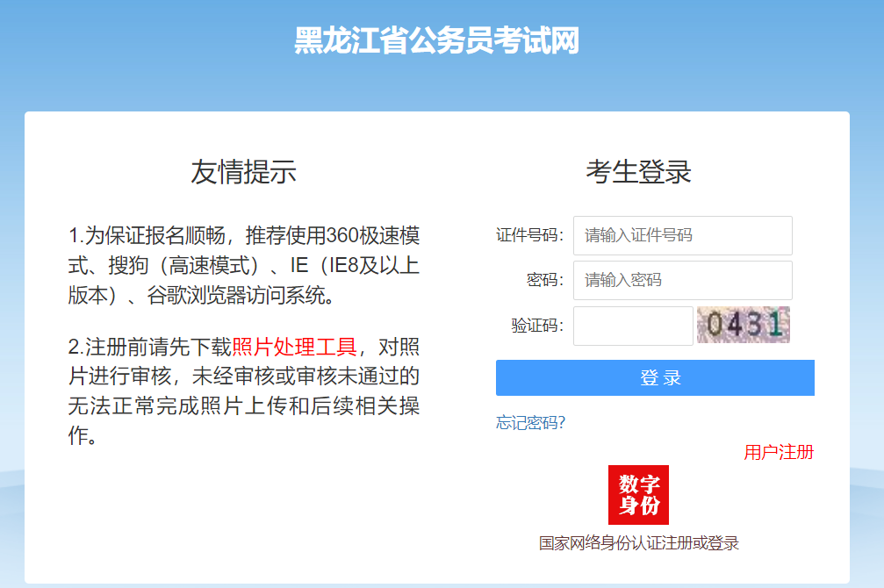The image size is (884, 588).
Task: Refresh the verification code picture
Action: [x=743, y=325]
